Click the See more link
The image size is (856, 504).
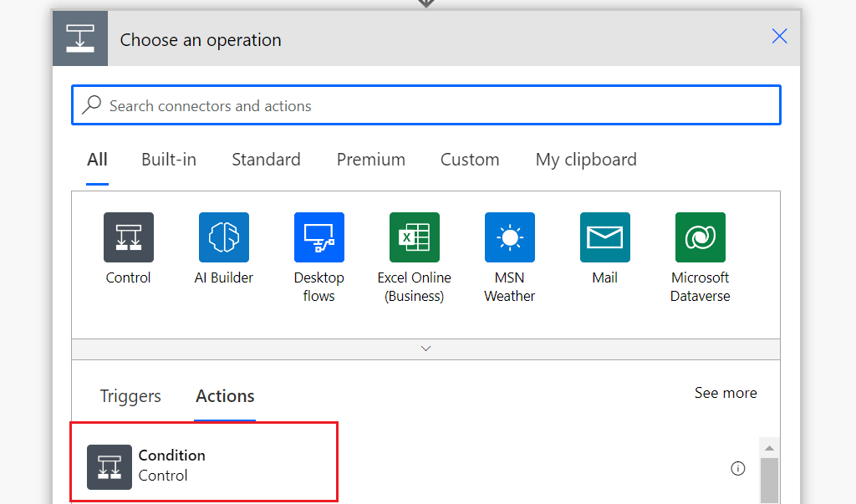coord(725,393)
